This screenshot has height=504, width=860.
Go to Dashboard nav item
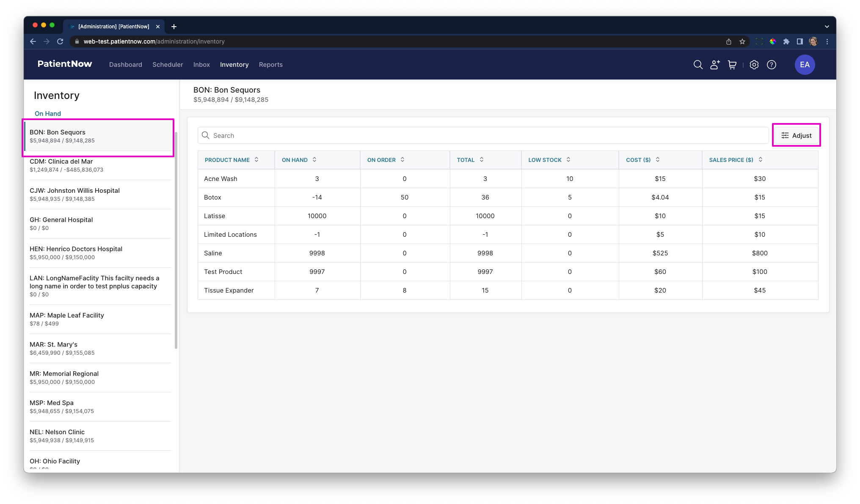[x=126, y=65]
